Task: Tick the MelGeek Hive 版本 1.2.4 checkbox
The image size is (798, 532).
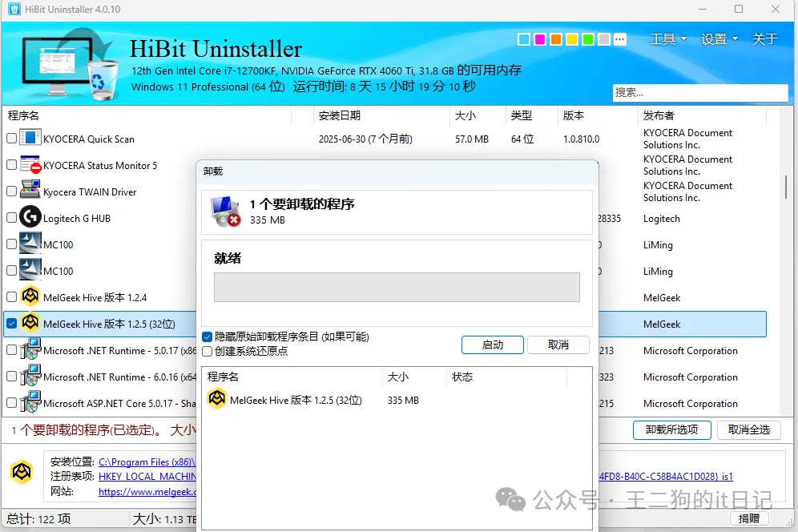Action: coord(11,296)
